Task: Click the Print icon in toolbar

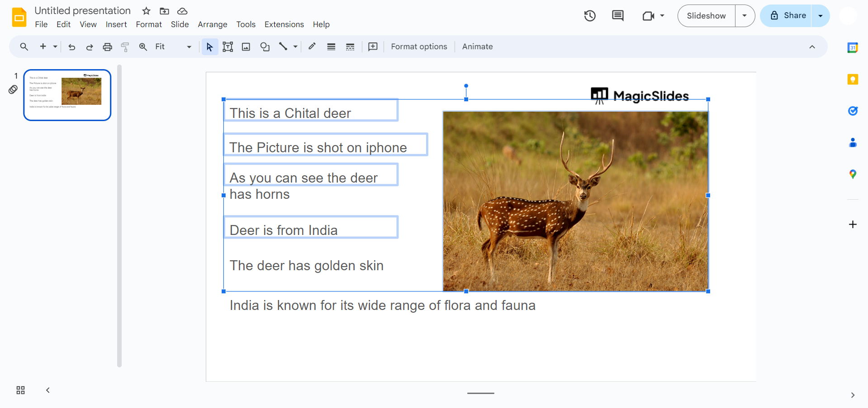Action: pyautogui.click(x=107, y=47)
